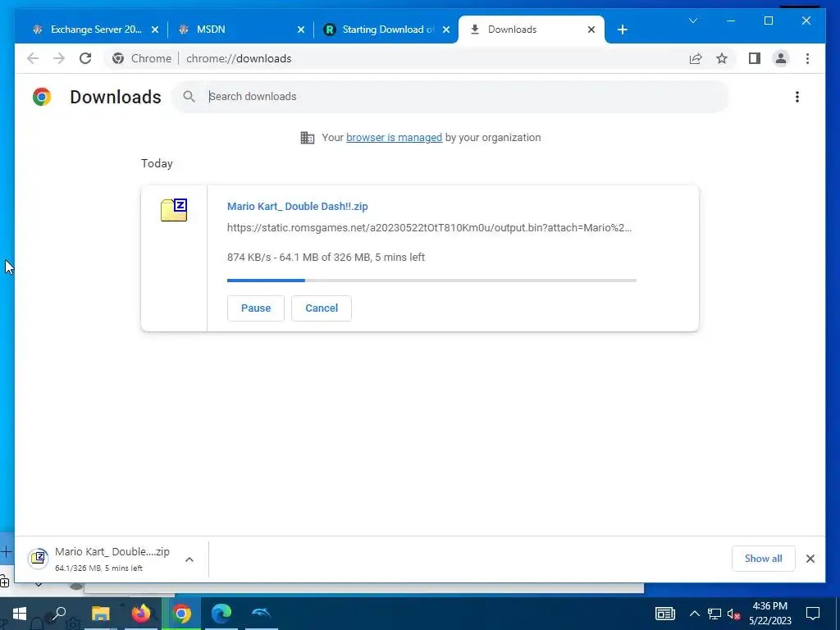Close the Exchange Server tab

(x=155, y=30)
